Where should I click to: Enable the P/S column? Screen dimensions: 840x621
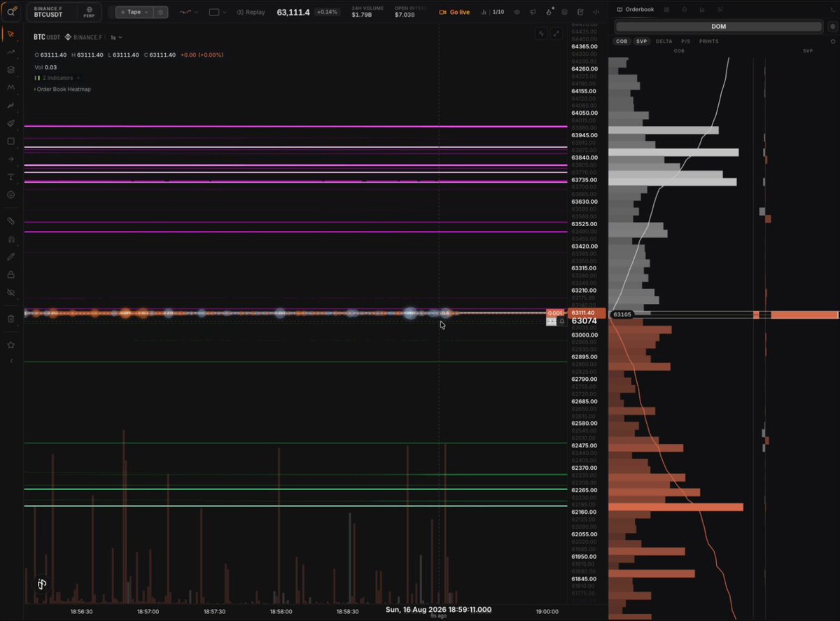(685, 41)
